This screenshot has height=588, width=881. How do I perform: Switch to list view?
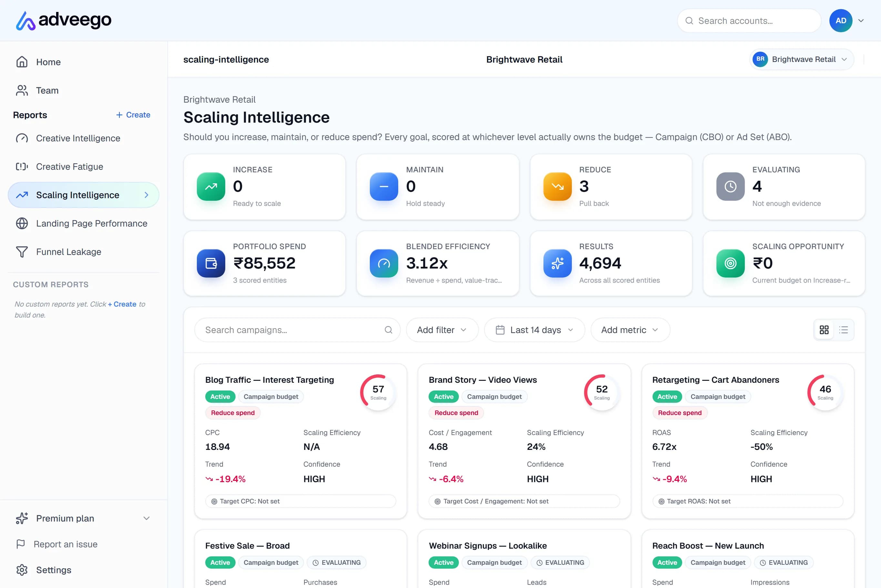coord(843,329)
